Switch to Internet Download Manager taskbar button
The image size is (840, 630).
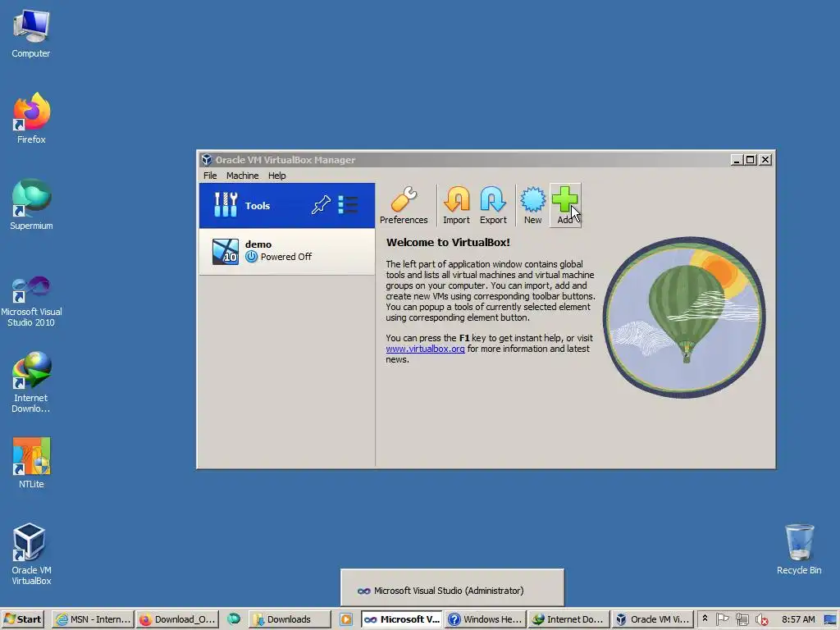tap(569, 619)
